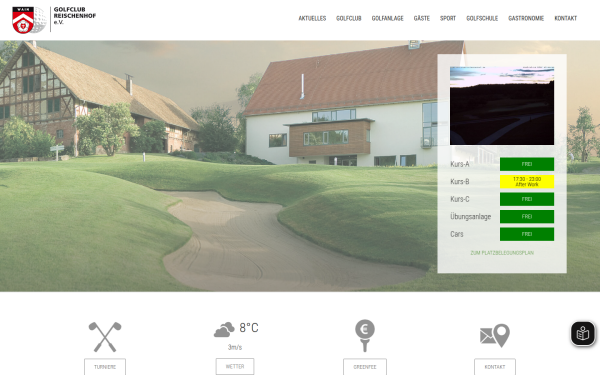Screen dimensions: 600x375
Task: Click the yellow After Work status for Kurs-B
Action: 527,182
